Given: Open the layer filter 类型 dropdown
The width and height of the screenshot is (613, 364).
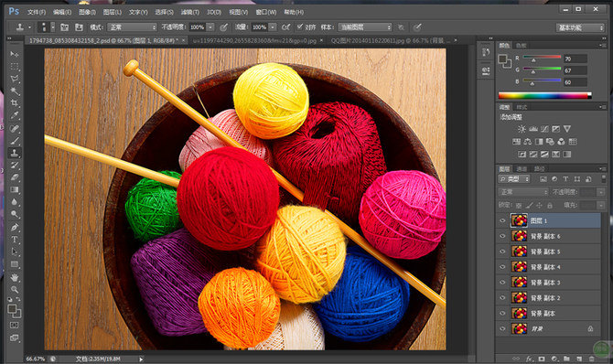Looking at the screenshot, I should pos(514,179).
